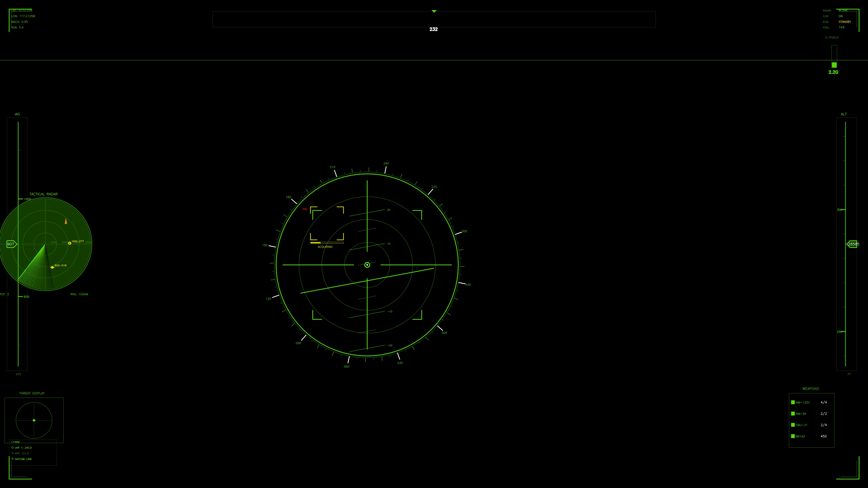Select the UHF 1: 243.0 radio channel
The height and width of the screenshot is (488, 868).
point(23,448)
